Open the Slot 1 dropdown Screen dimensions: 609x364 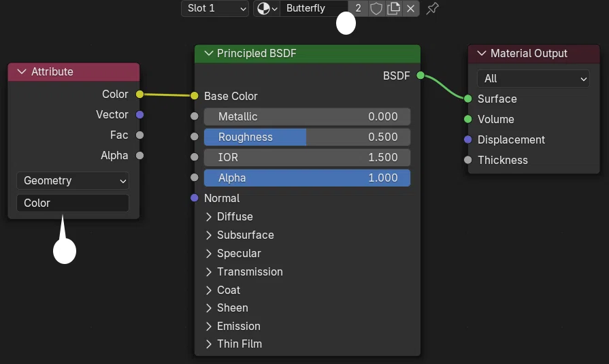pos(215,8)
